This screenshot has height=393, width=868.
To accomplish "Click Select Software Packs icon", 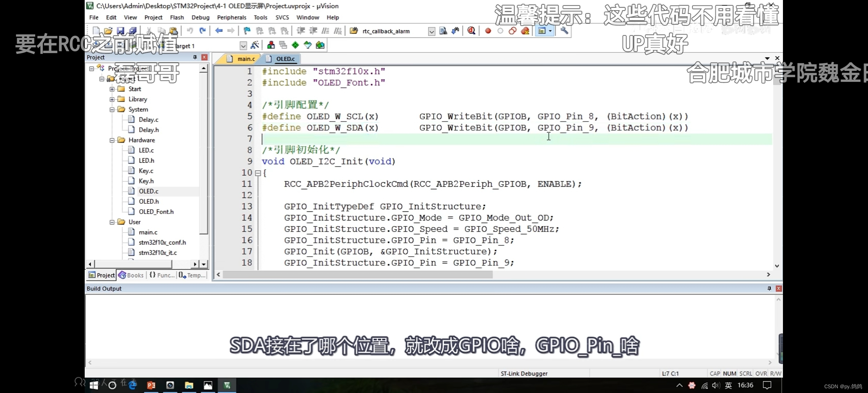I will click(x=308, y=45).
